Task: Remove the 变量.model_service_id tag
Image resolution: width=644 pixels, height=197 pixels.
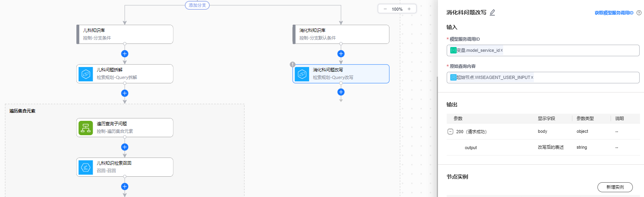Action: click(502, 50)
